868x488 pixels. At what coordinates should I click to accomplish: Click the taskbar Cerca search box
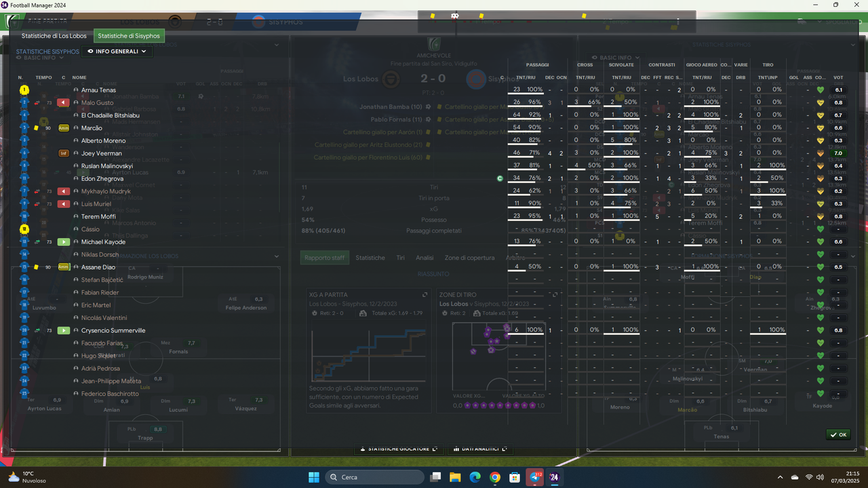[x=374, y=477]
